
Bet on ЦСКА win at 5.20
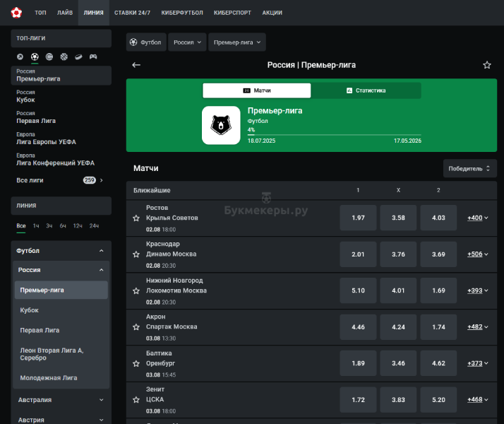tap(438, 399)
